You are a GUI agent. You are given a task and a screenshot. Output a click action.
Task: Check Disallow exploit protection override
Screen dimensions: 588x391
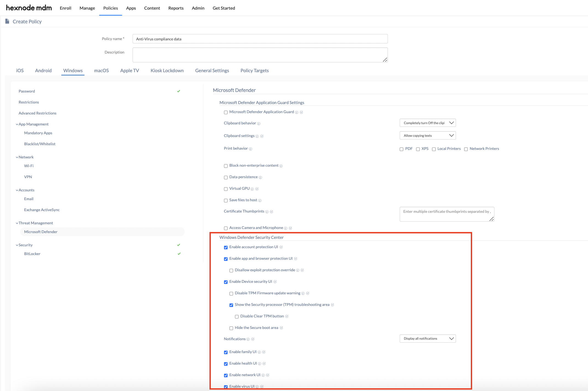click(231, 270)
